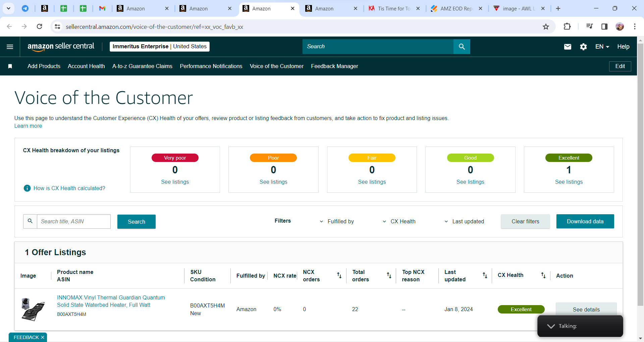Image resolution: width=644 pixels, height=342 pixels.
Task: Close the FEEDBACK tab with X
Action: (x=43, y=337)
